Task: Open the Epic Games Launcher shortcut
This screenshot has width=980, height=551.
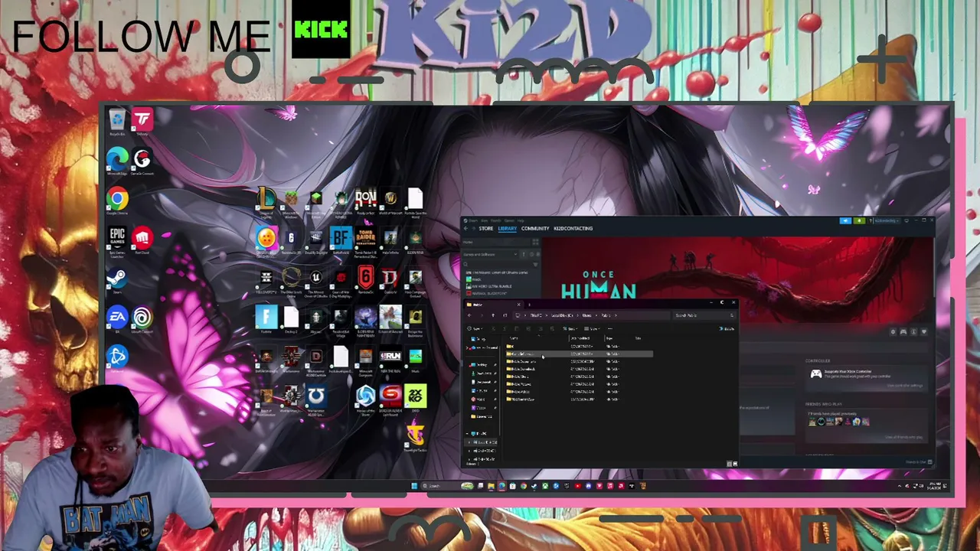Action: (117, 240)
